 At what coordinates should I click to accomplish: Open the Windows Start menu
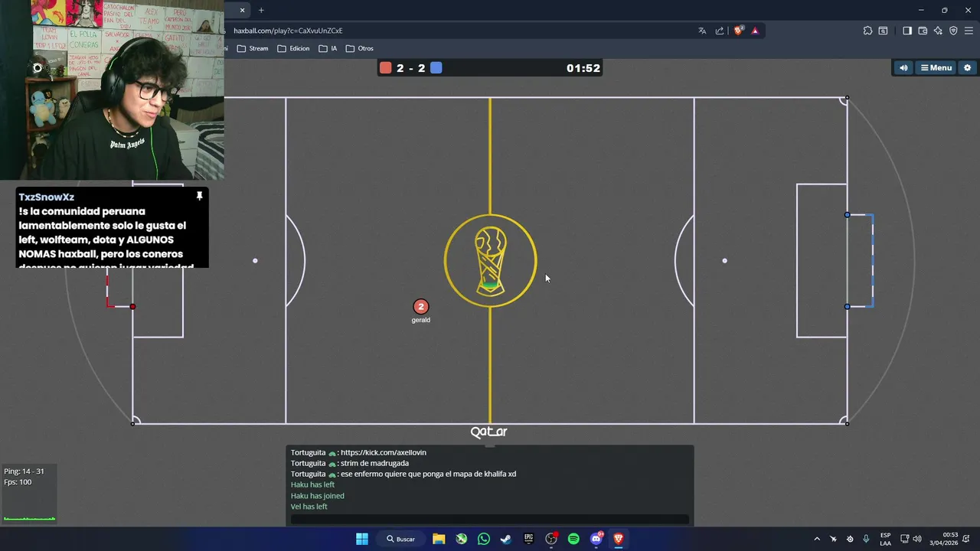tap(361, 539)
